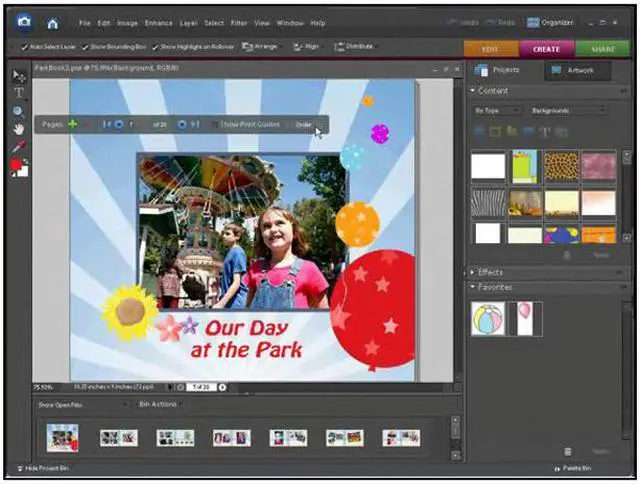
Task: Select the Type tool in the toolbox
Action: click(x=19, y=93)
